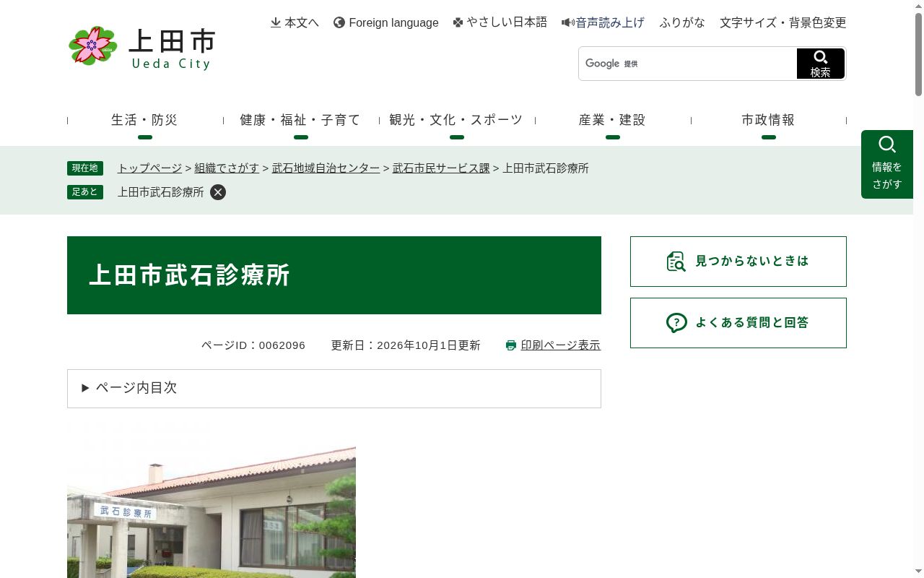Open the 市政情報 menu
The height and width of the screenshot is (578, 924).
(x=768, y=121)
